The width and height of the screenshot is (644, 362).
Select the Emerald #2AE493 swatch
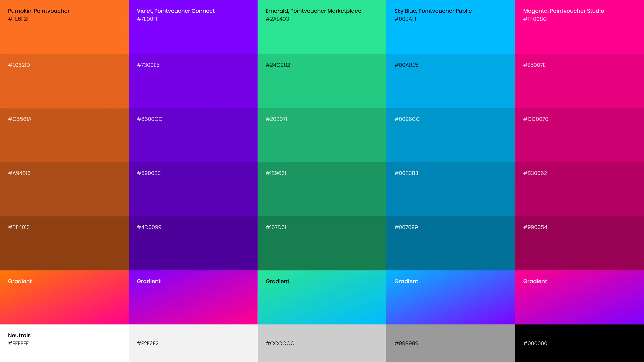(x=322, y=27)
